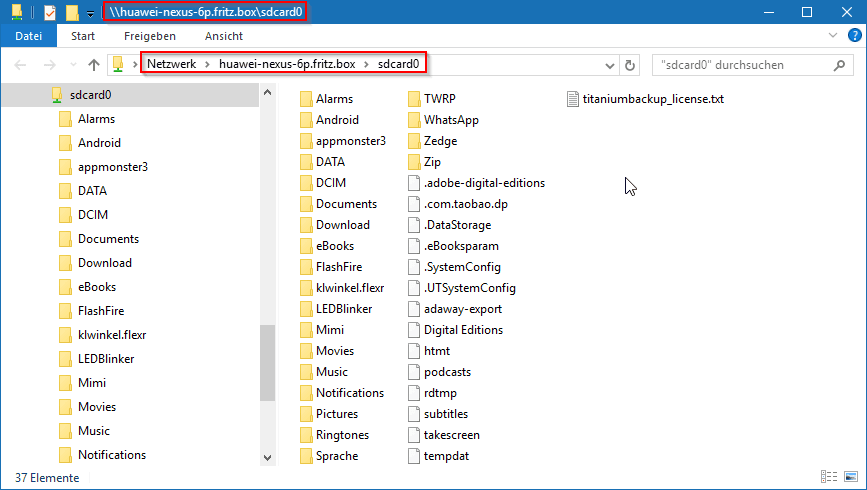Open the address bar history dropdown
This screenshot has height=490, width=867.
(x=609, y=66)
